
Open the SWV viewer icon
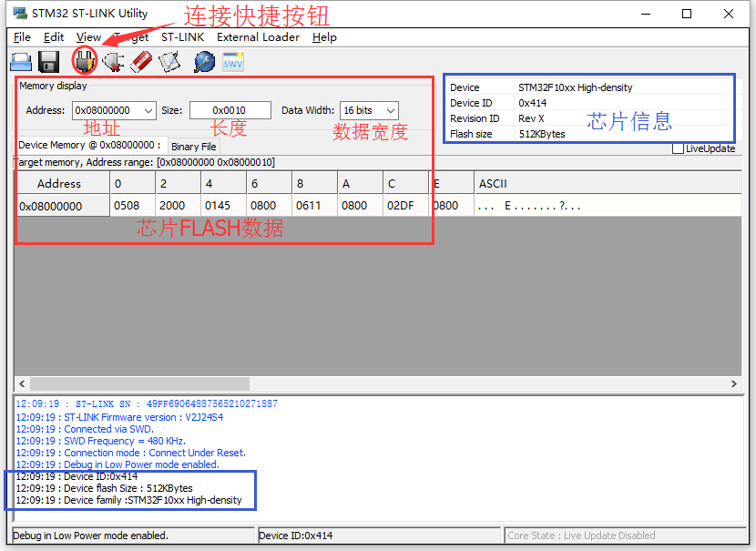click(233, 62)
